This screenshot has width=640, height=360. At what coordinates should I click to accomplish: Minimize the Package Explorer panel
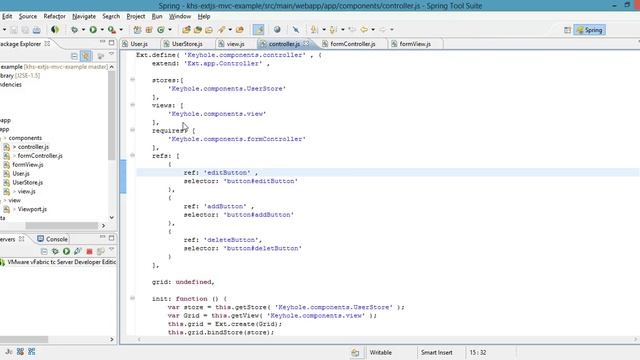tap(102, 42)
